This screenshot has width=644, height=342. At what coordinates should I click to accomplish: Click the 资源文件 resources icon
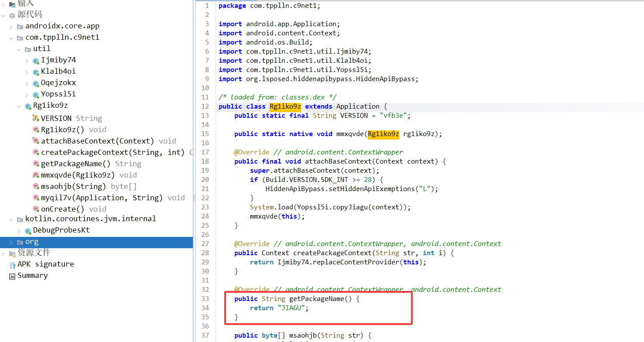[x=12, y=253]
